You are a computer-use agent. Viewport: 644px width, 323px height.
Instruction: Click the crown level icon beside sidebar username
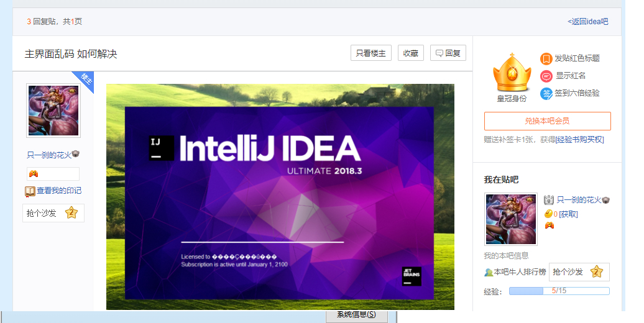click(x=549, y=200)
